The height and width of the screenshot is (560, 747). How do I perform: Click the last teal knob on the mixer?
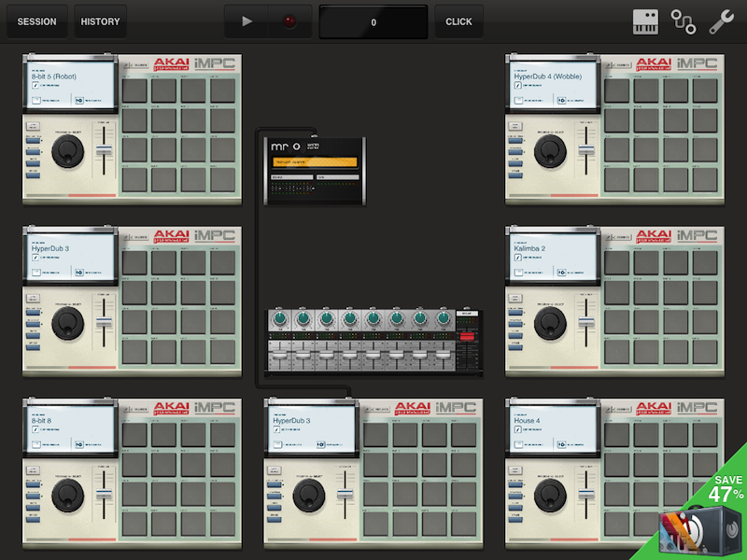tap(443, 318)
